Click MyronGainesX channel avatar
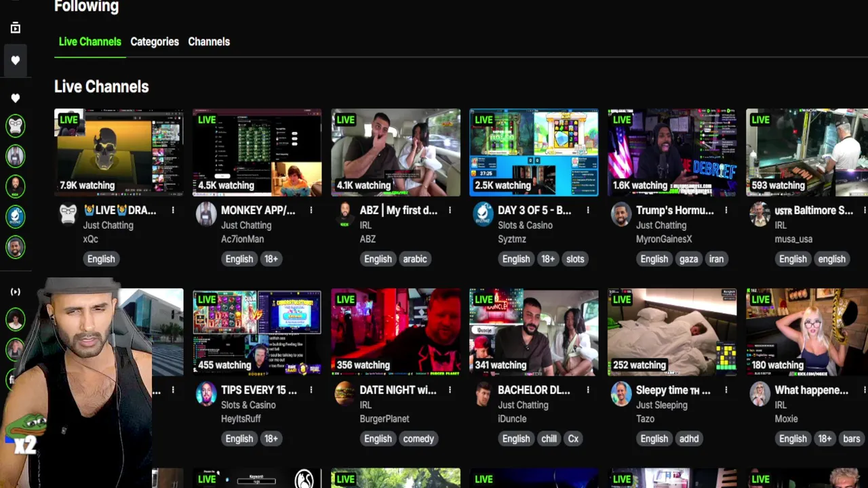This screenshot has height=488, width=868. [x=621, y=214]
